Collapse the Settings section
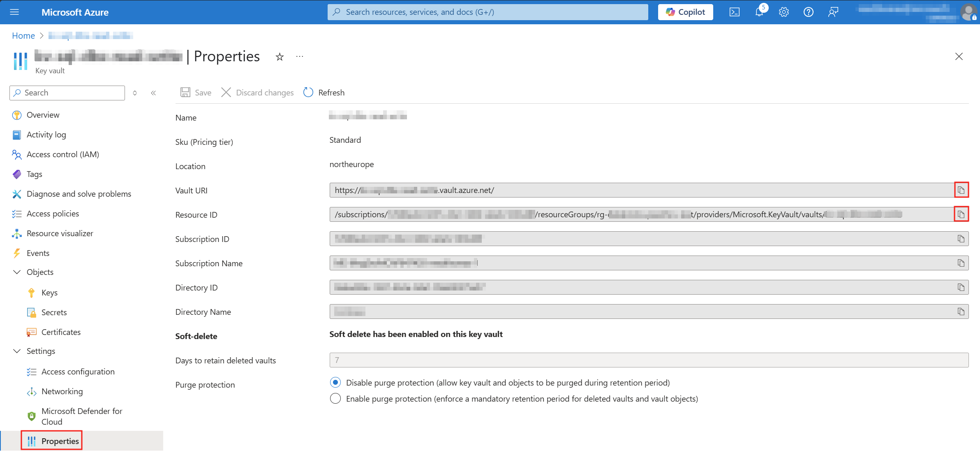This screenshot has width=980, height=451. (17, 351)
